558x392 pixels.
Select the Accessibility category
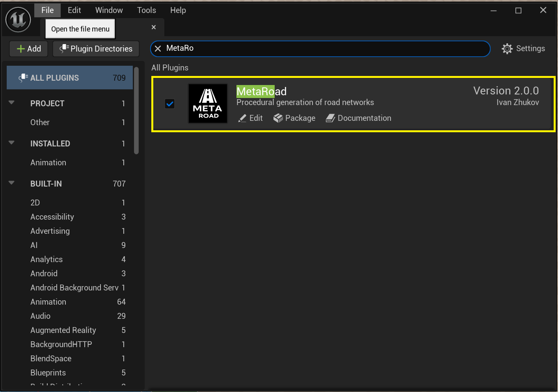[70, 217]
